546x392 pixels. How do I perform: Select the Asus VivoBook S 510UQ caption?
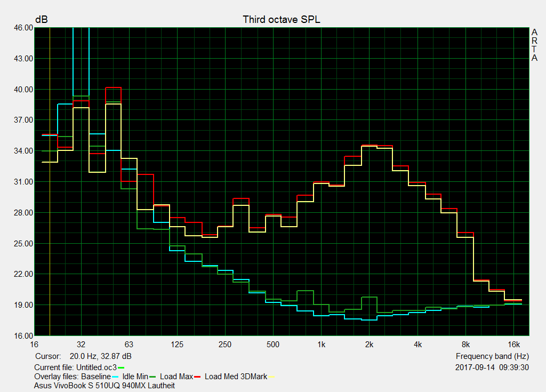[x=104, y=385]
